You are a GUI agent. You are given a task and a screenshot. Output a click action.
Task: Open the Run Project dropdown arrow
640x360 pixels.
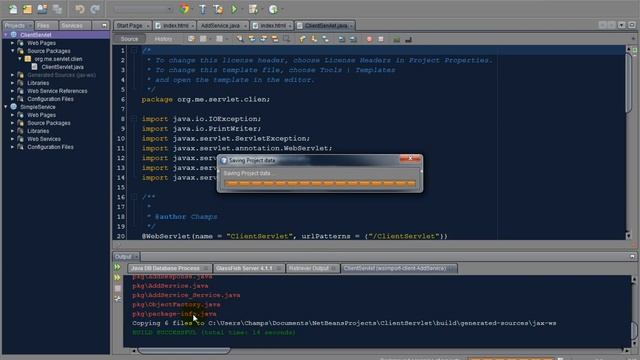[x=242, y=9]
